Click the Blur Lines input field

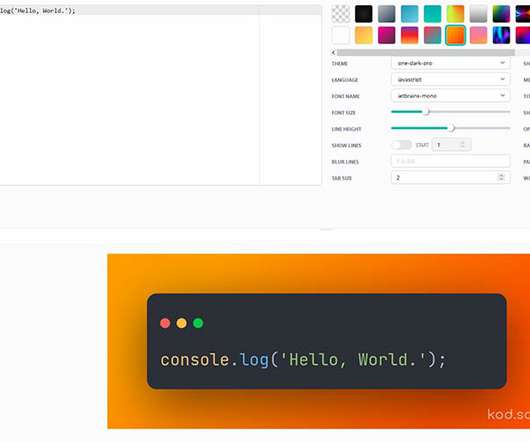(451, 161)
